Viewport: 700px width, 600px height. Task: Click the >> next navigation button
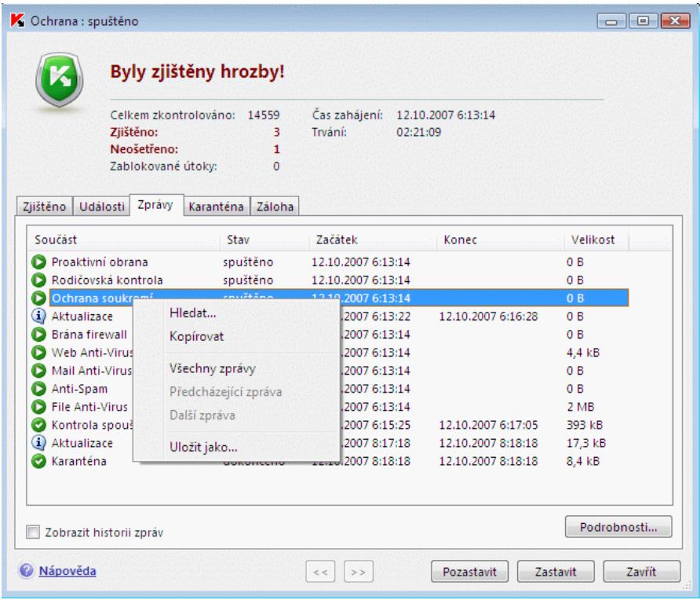(x=359, y=572)
